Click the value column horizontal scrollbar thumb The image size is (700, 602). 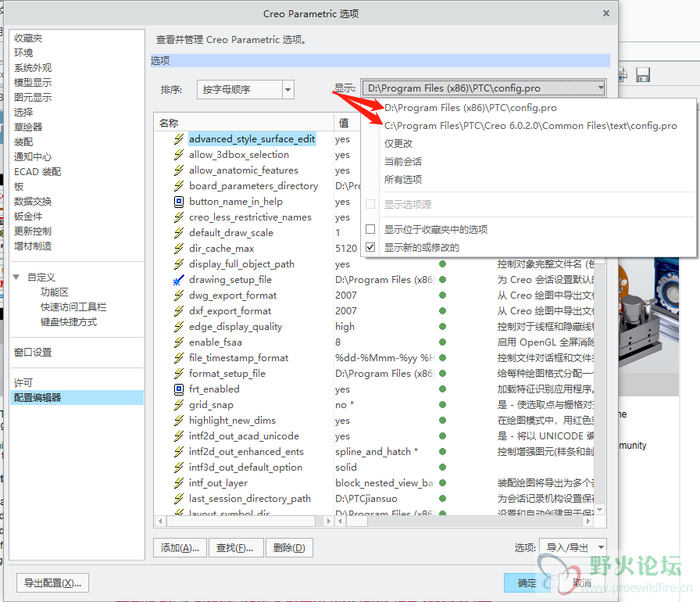point(355,521)
